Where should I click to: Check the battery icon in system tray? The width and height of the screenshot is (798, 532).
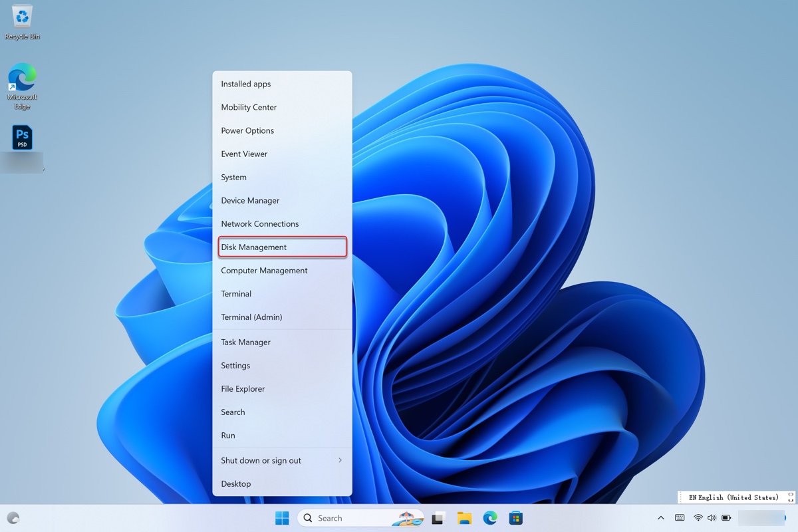pyautogui.click(x=725, y=517)
